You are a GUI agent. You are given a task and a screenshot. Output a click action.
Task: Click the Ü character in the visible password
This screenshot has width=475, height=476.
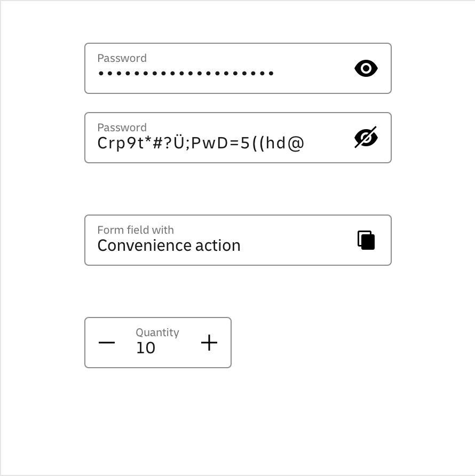179,143
